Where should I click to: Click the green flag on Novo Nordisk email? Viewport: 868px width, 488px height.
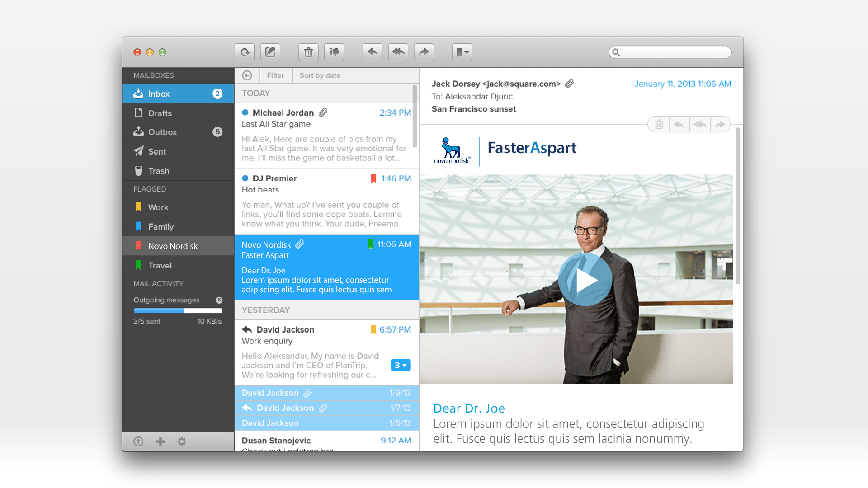pyautogui.click(x=370, y=244)
